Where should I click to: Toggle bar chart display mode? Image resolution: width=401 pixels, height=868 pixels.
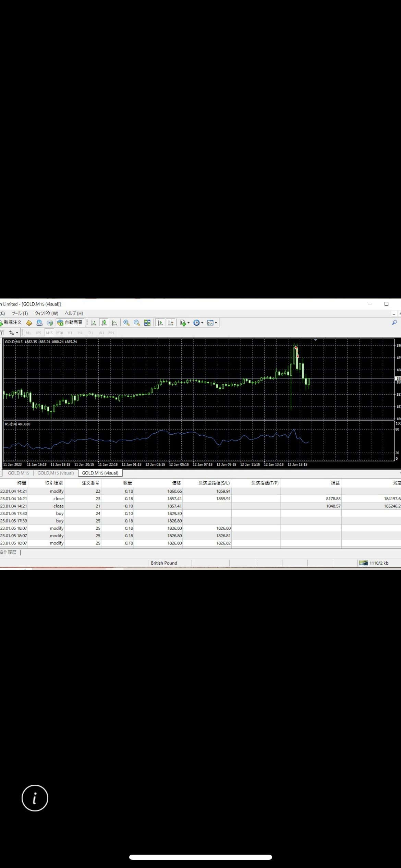(x=93, y=323)
